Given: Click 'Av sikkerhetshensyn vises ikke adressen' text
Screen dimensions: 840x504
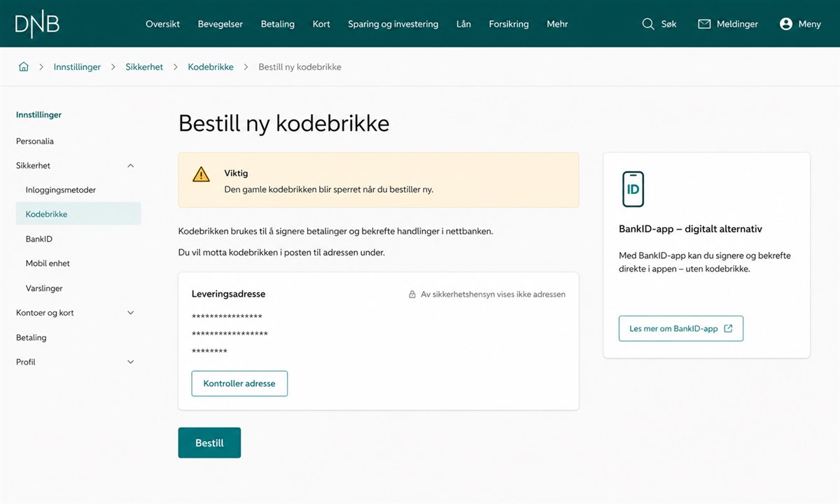Looking at the screenshot, I should [493, 295].
